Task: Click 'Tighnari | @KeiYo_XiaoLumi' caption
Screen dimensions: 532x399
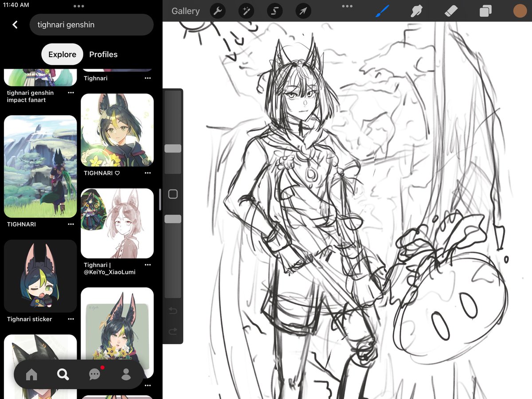Action: (x=110, y=269)
